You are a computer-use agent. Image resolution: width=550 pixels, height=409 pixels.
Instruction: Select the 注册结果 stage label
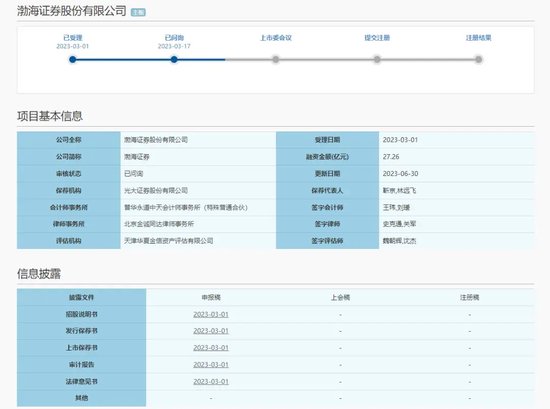pos(478,38)
